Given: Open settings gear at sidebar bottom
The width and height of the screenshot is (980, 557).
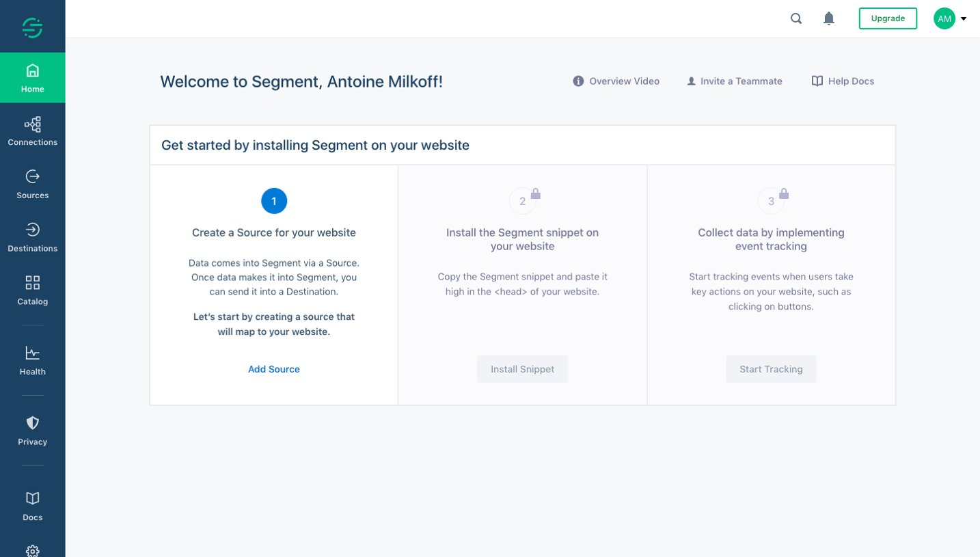Looking at the screenshot, I should point(32,550).
